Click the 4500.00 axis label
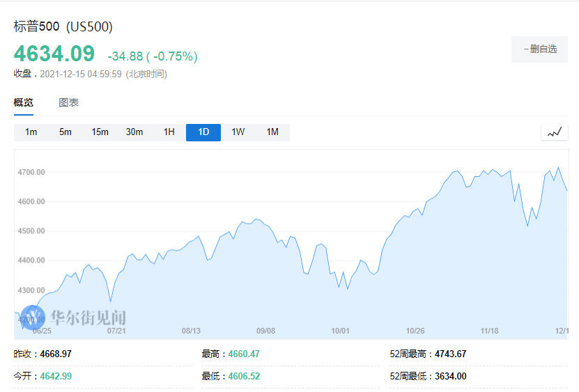 tap(31, 231)
